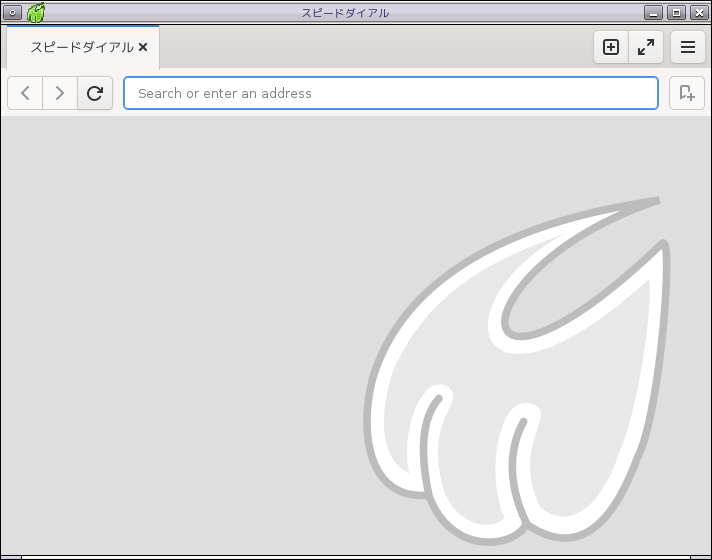Close the browser window
Image resolution: width=712 pixels, height=560 pixels.
click(699, 13)
